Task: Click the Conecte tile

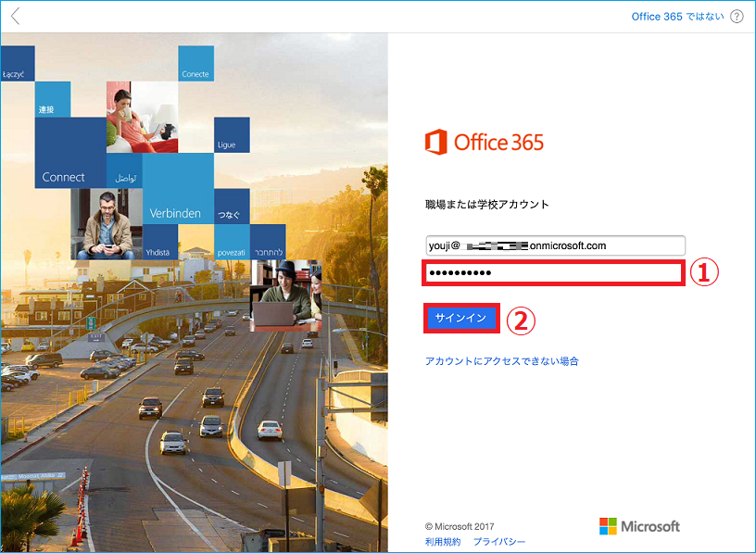Action: coord(195,63)
